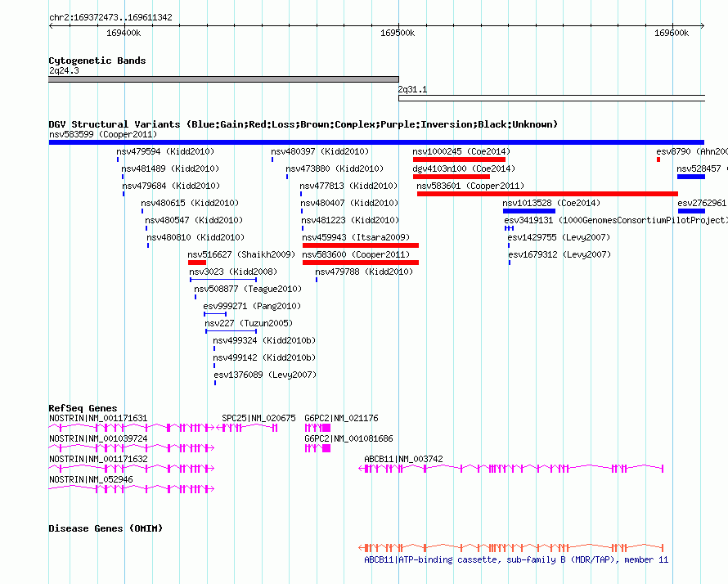Click the nsv583599 (Cooper2011) variant label
The width and height of the screenshot is (728, 584).
pos(103,134)
